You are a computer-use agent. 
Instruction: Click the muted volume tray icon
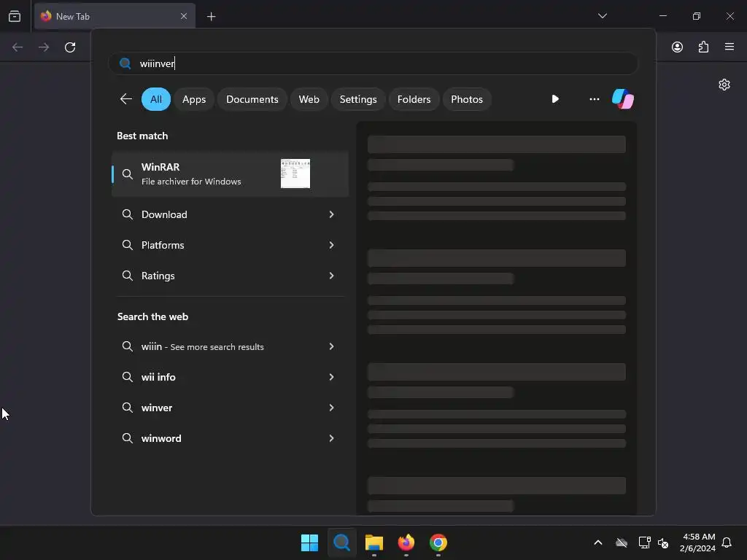(662, 542)
